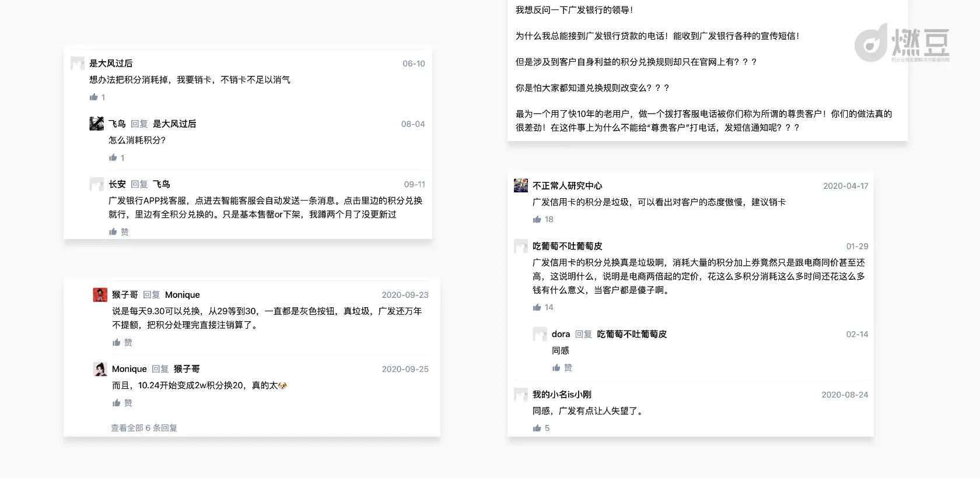
Task: Open username 不正常人研究中心
Action: pos(568,186)
